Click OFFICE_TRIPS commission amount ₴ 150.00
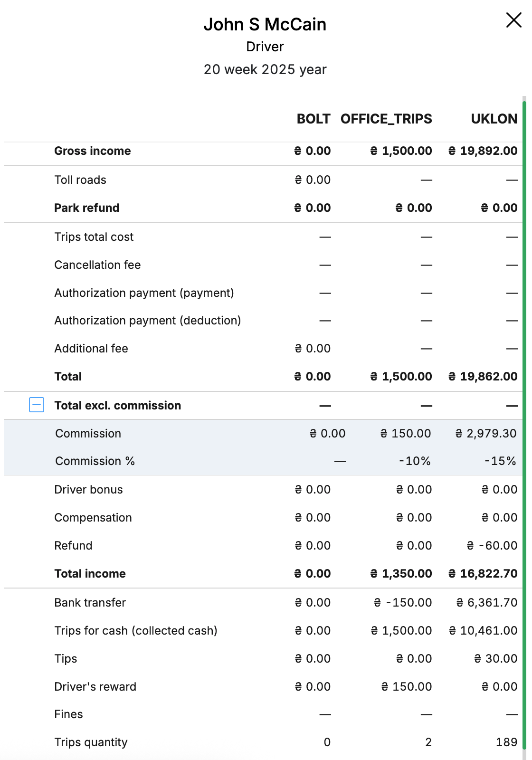Viewport: 532px width, 760px height. [406, 433]
